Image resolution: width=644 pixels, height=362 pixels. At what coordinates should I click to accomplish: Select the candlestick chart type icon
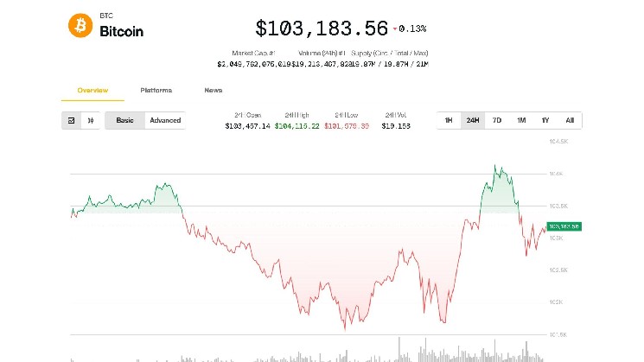point(91,120)
